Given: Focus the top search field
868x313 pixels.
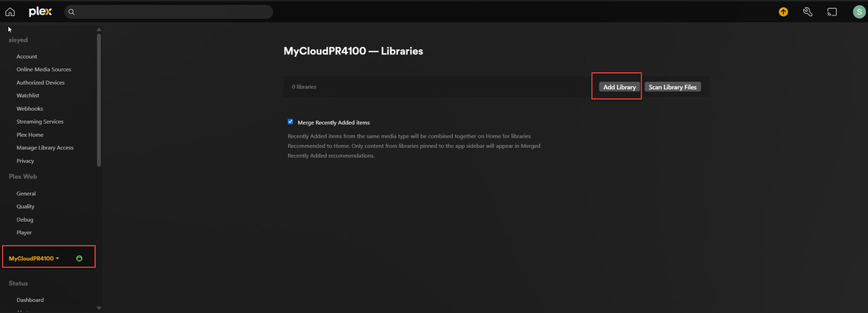Looking at the screenshot, I should 168,12.
